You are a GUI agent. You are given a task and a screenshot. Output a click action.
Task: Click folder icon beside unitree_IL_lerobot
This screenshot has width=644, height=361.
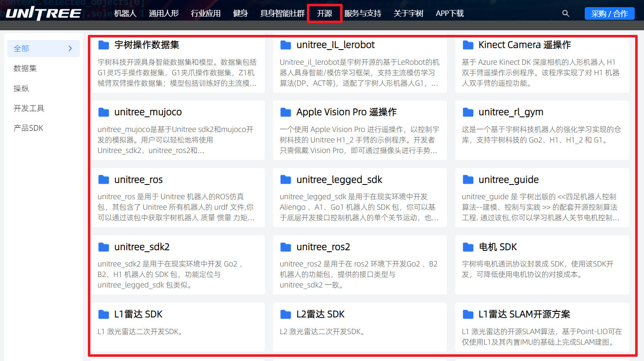point(286,45)
